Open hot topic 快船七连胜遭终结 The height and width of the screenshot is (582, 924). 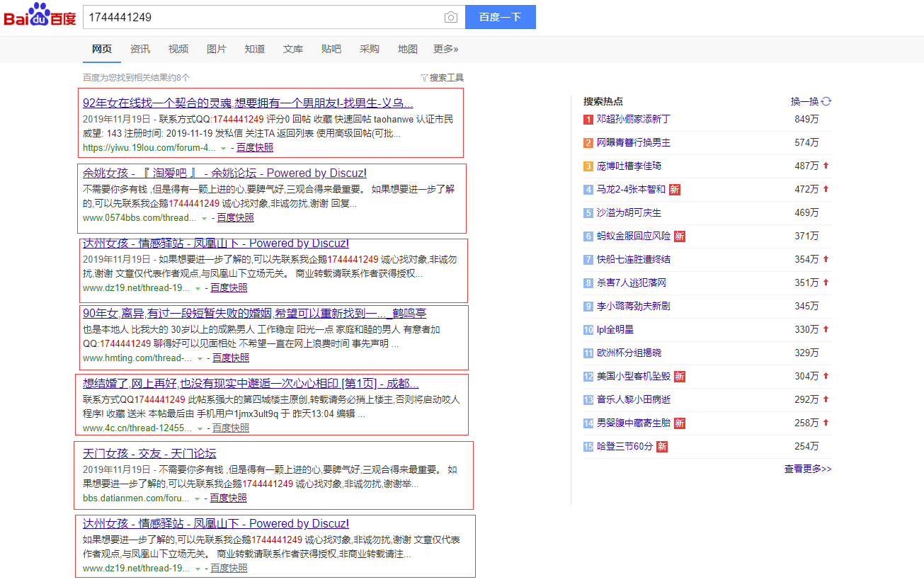[x=633, y=259]
